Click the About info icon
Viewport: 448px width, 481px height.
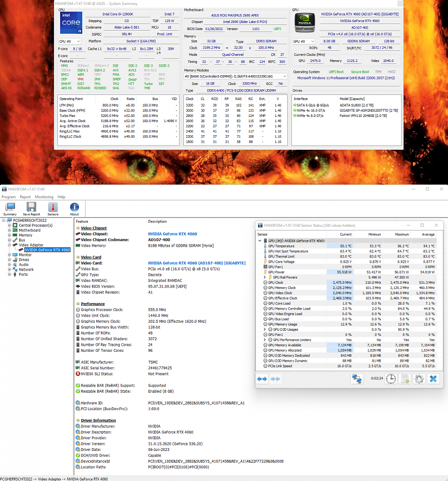click(x=74, y=209)
